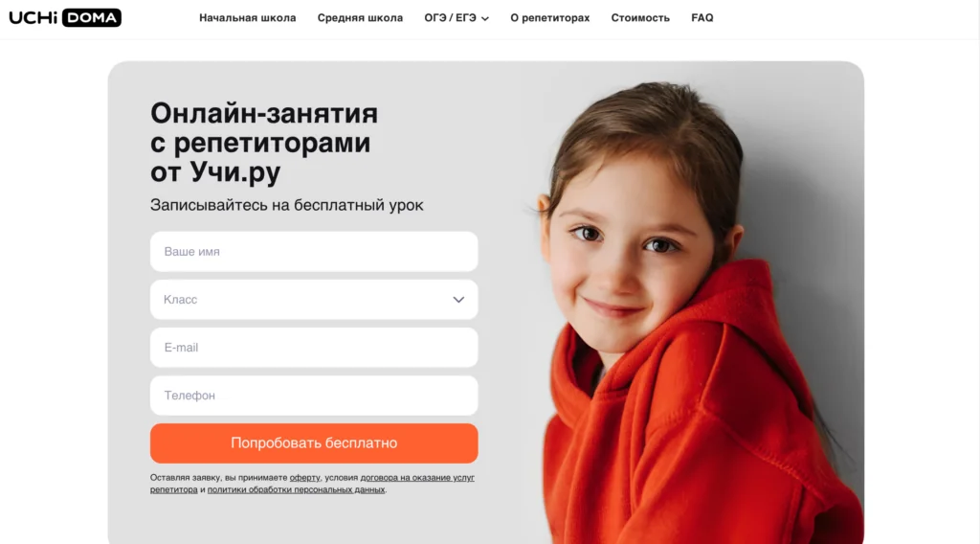The width and height of the screenshot is (980, 544).
Task: Click the Класс dropdown arrow icon
Action: point(458,300)
